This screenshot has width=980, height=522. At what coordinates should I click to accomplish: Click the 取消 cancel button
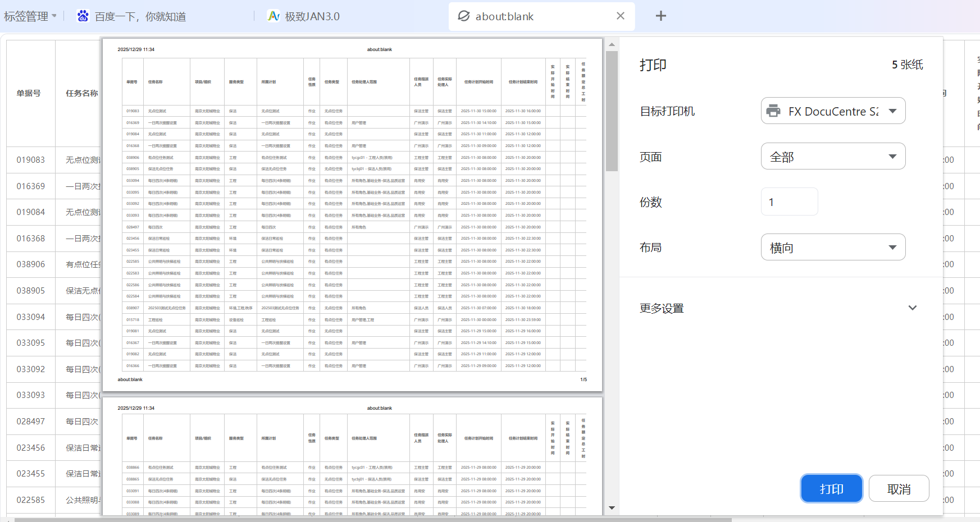point(899,489)
